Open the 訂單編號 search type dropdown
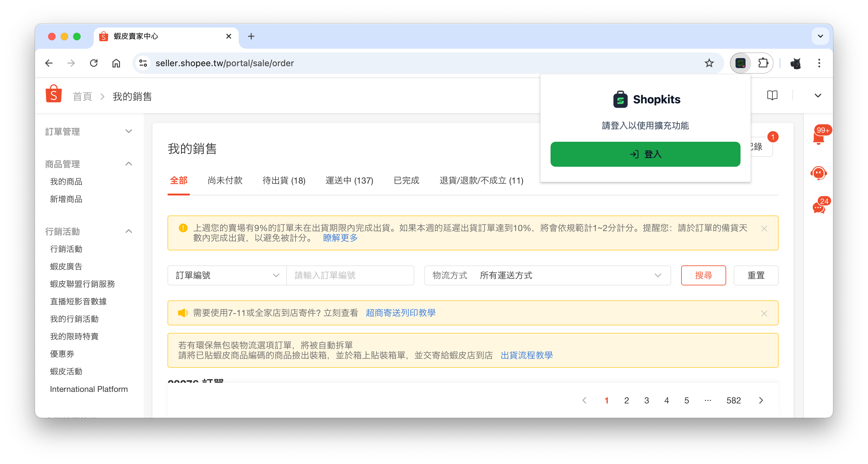The width and height of the screenshot is (868, 464). coord(227,275)
